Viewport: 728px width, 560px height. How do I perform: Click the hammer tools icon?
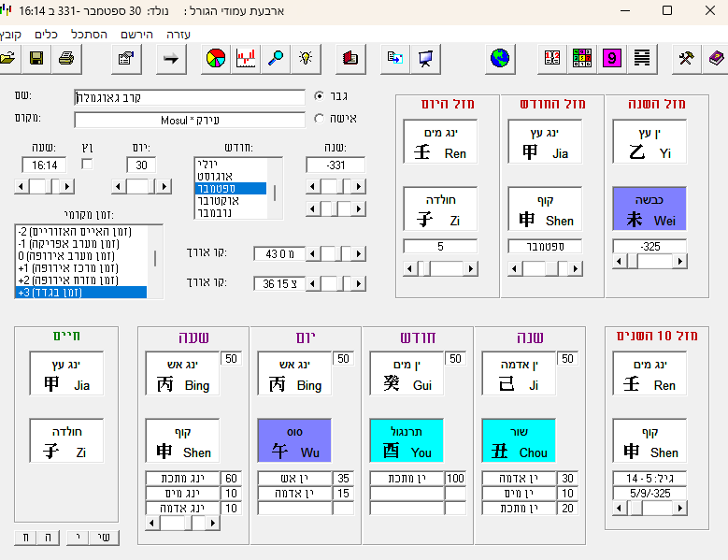(686, 59)
